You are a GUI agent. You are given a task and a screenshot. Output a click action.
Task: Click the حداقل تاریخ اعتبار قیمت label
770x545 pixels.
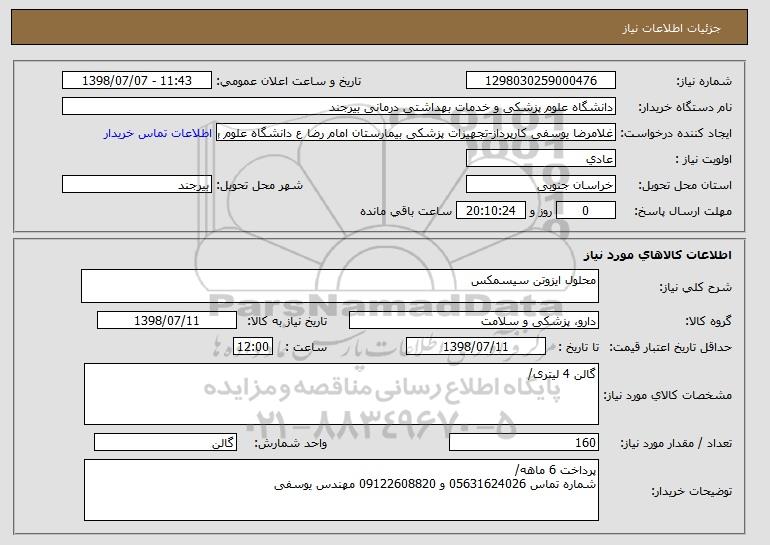click(x=671, y=347)
